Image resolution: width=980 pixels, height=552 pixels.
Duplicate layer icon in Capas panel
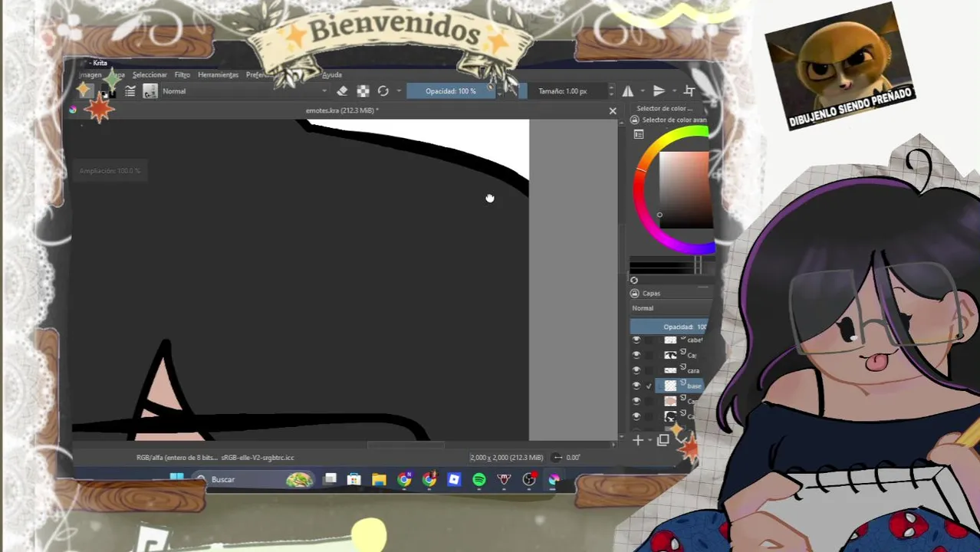(663, 440)
